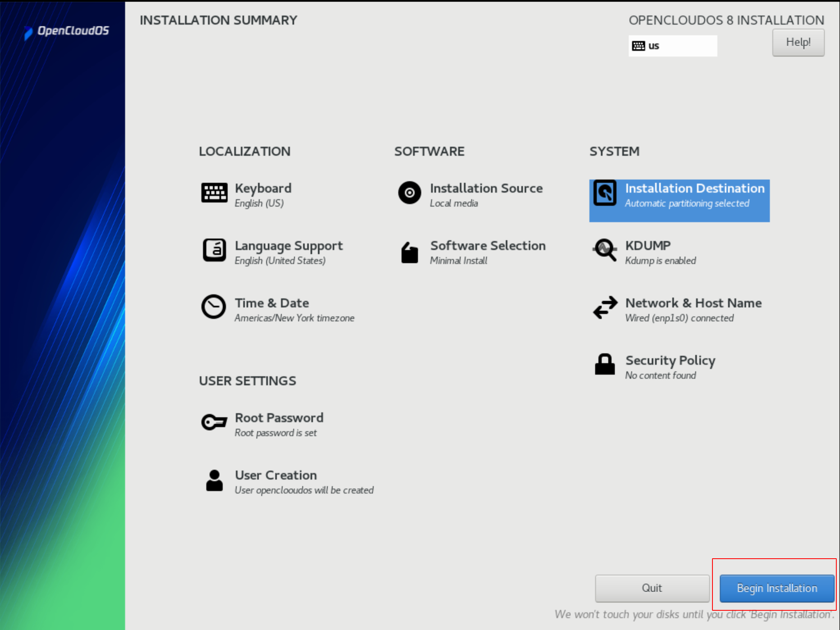Click 'Automatic partitioning selected' text
840x630 pixels.
tap(687, 203)
